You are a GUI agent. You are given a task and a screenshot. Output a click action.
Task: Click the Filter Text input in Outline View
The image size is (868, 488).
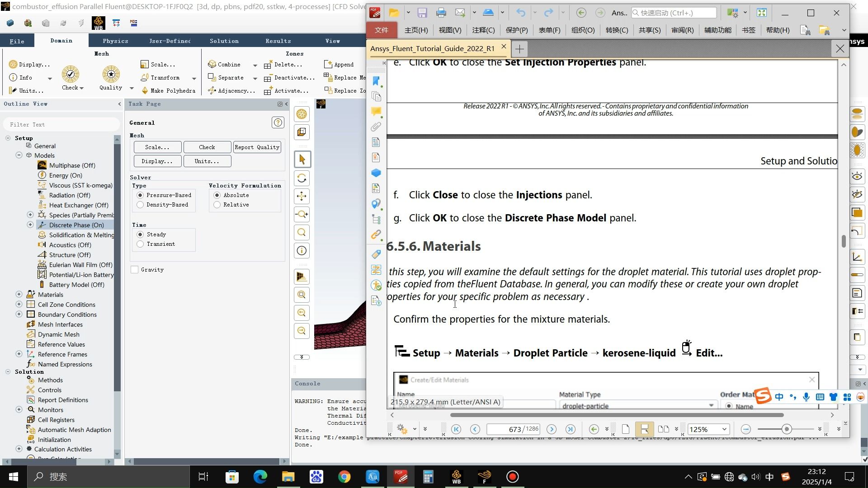coord(62,124)
